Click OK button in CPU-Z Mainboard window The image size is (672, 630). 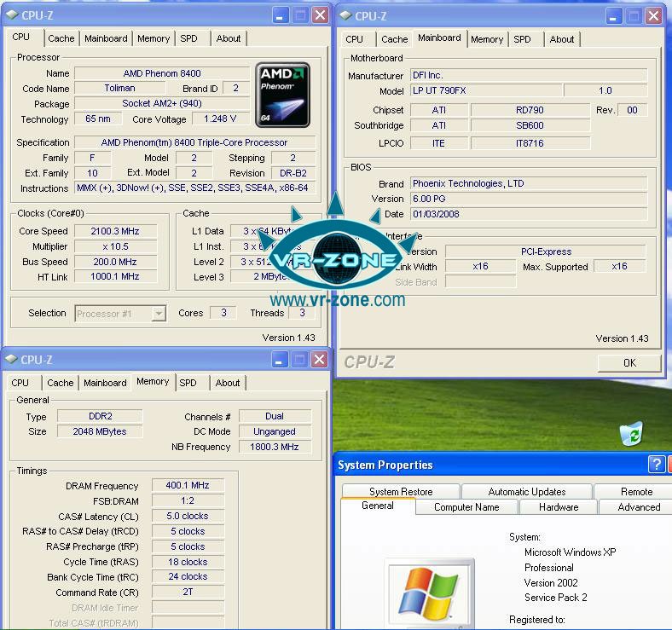[629, 363]
